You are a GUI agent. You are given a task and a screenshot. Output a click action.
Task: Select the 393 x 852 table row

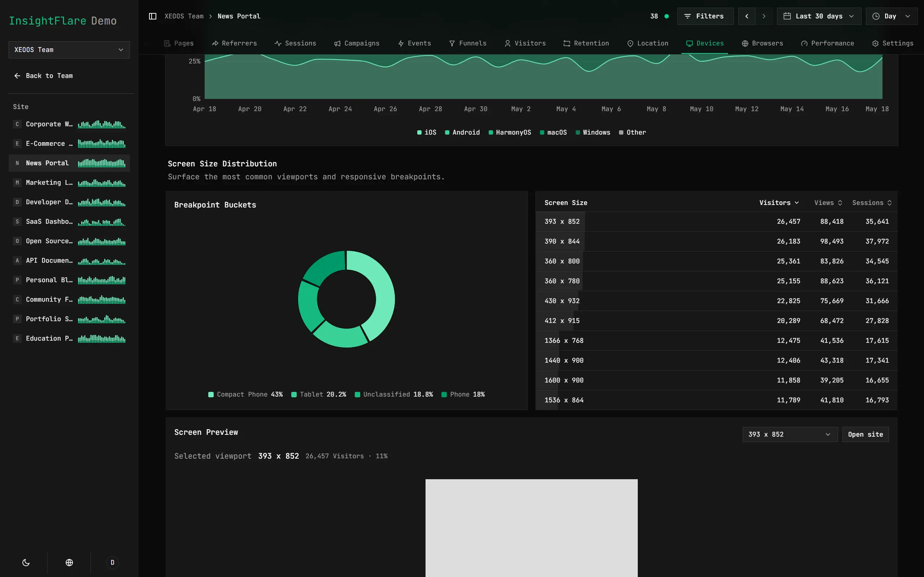pos(716,221)
